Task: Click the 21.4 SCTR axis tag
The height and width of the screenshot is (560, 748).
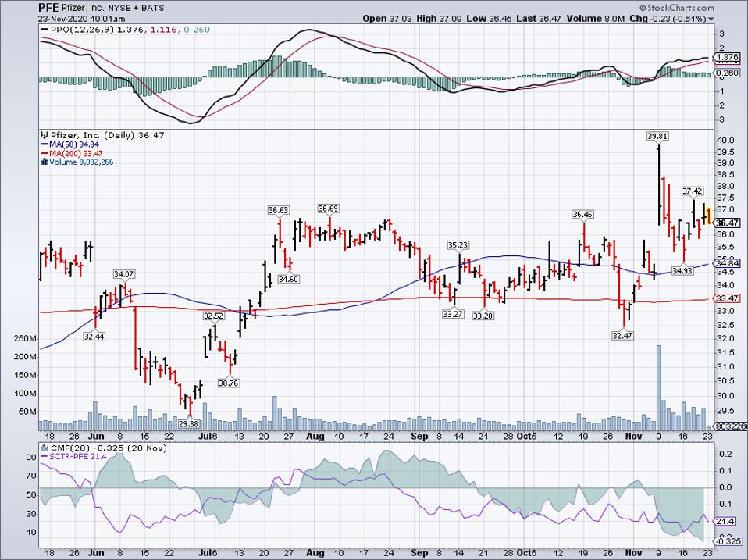Action: coord(725,522)
